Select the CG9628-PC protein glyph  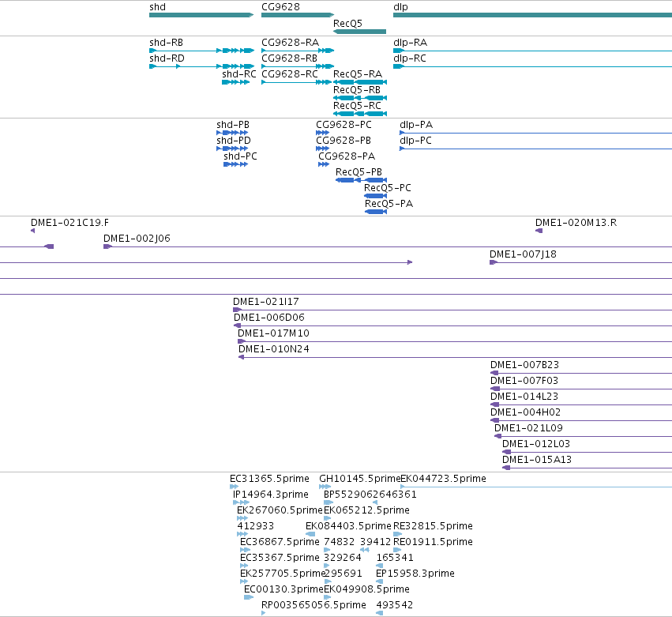[323, 133]
